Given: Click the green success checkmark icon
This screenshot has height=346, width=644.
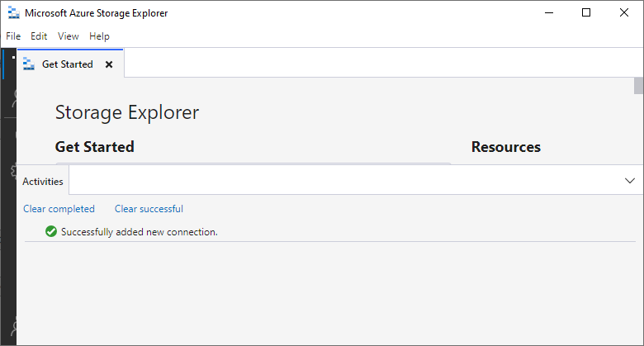Looking at the screenshot, I should coord(51,232).
